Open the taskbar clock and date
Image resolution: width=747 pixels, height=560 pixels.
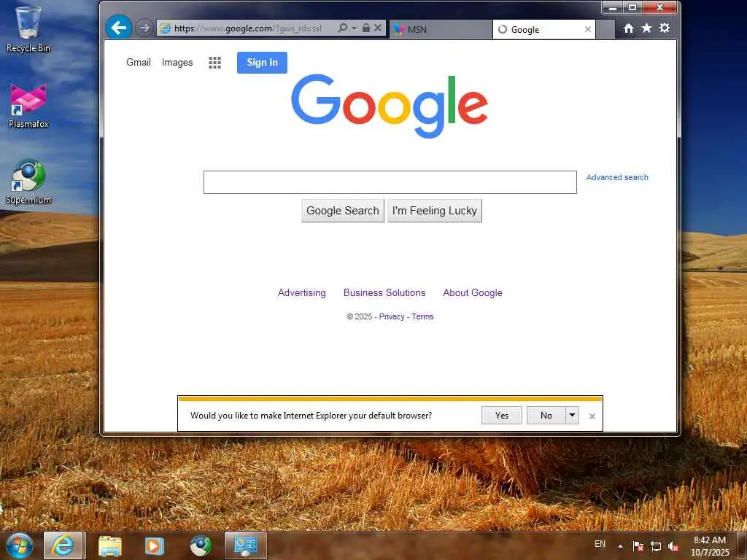coord(710,546)
